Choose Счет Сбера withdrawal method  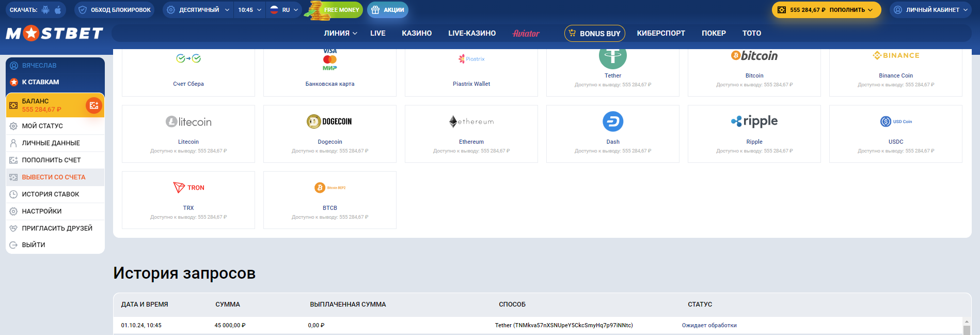click(x=188, y=72)
